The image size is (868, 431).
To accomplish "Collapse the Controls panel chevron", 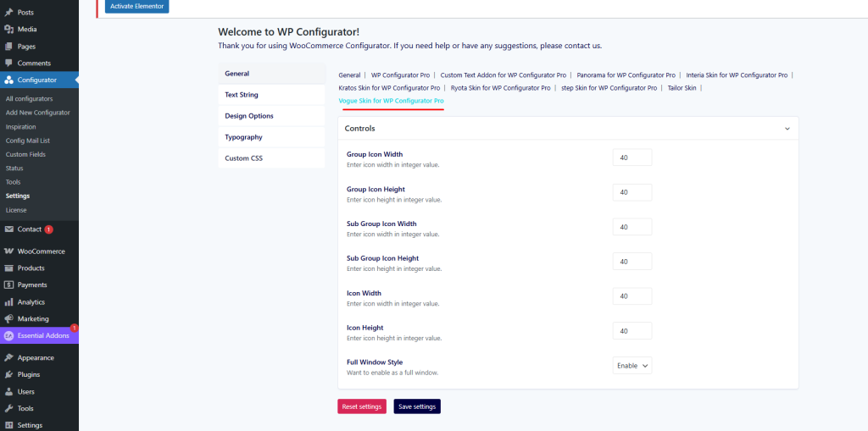I will [787, 129].
